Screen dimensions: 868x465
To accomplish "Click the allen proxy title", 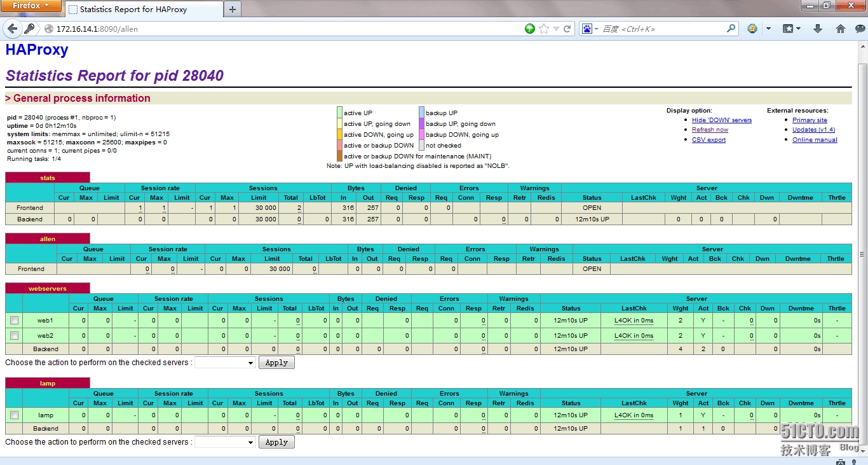I will 48,239.
